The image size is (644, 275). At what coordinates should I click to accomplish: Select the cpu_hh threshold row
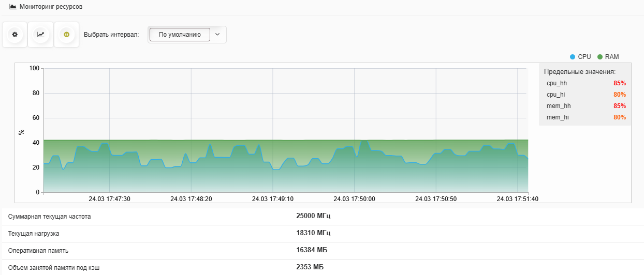tap(586, 83)
